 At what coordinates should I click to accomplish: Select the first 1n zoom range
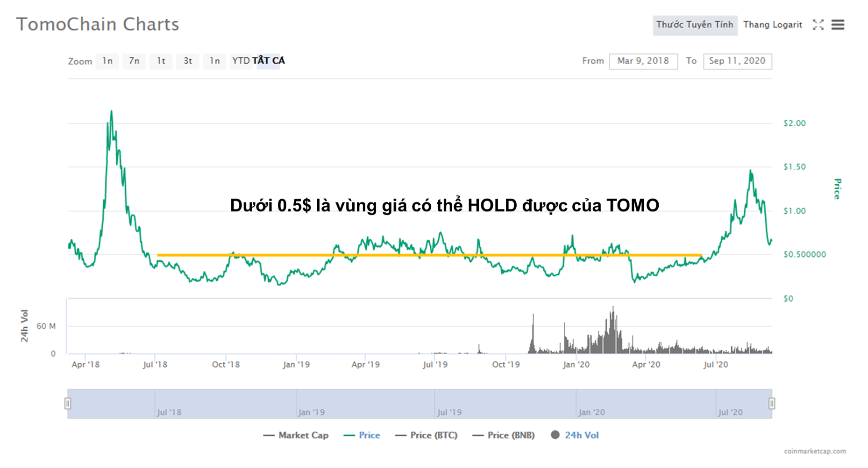click(107, 61)
